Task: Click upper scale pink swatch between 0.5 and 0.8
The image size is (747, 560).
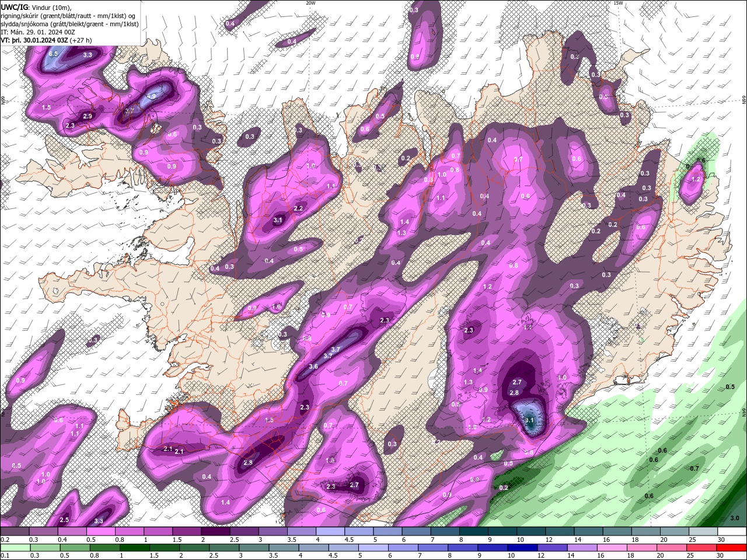Action: [x=100, y=531]
